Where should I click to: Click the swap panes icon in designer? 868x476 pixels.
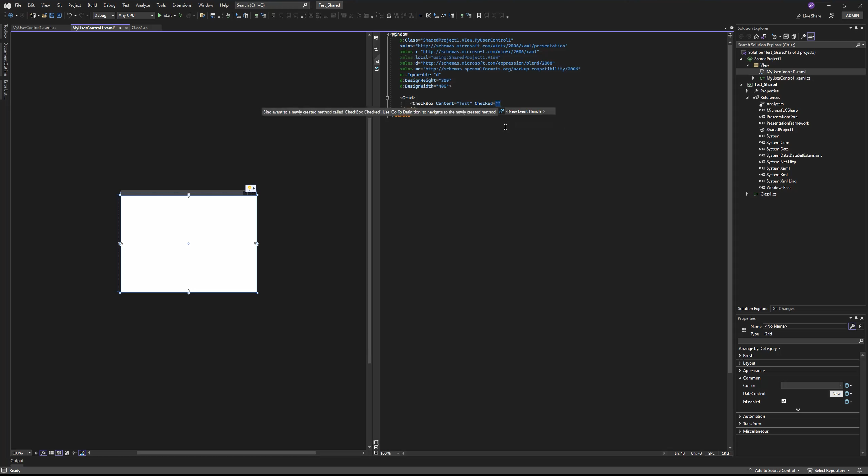click(376, 50)
